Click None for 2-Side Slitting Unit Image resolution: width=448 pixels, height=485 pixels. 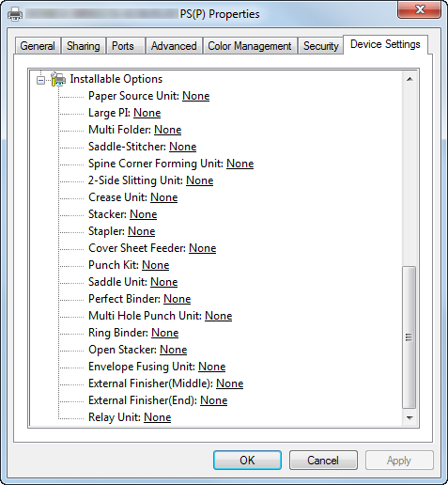coord(200,180)
